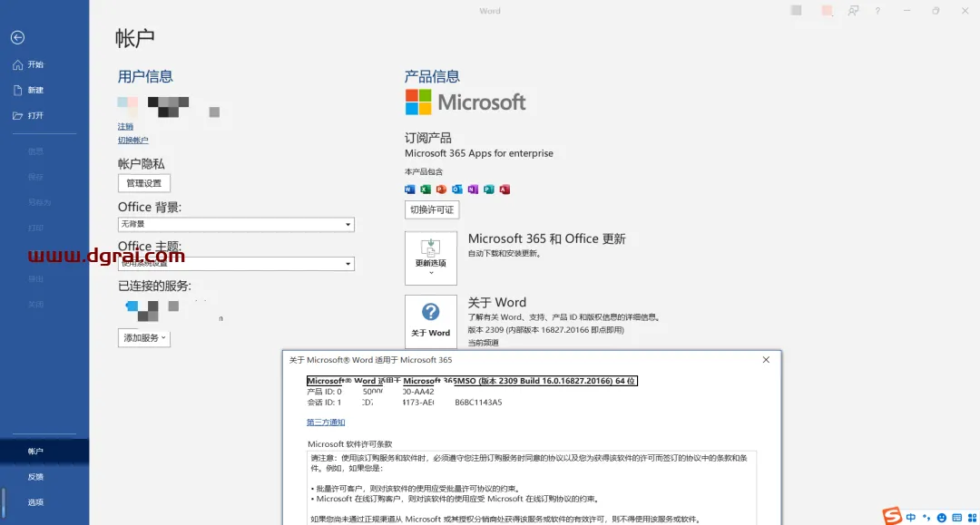
Task: Open 选项 in the sidebar
Action: (35, 502)
